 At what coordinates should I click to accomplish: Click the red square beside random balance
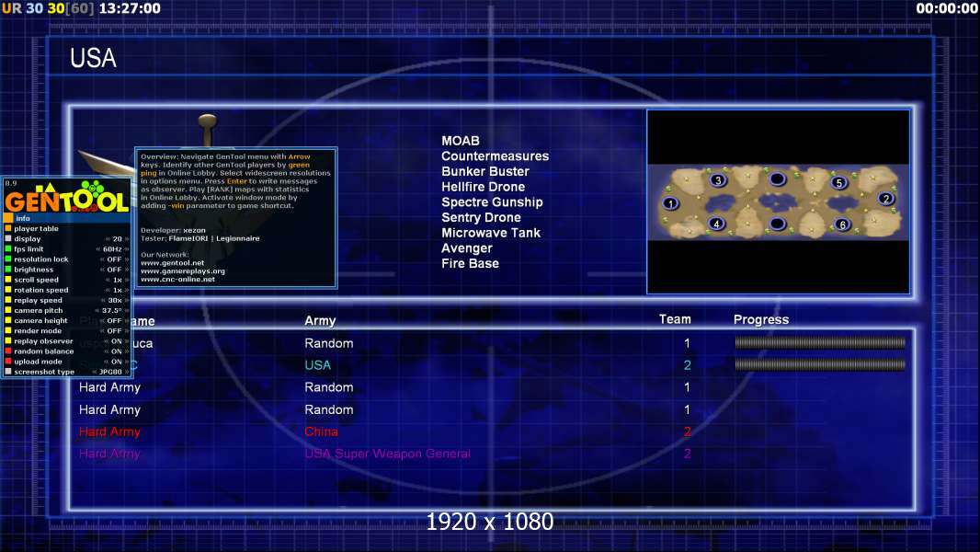tap(8, 351)
